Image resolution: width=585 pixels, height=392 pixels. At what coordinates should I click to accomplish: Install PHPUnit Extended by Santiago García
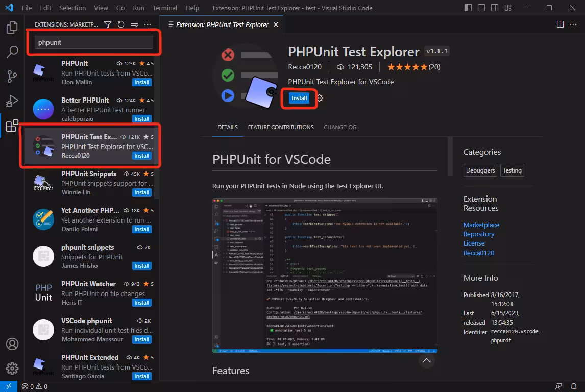(142, 376)
